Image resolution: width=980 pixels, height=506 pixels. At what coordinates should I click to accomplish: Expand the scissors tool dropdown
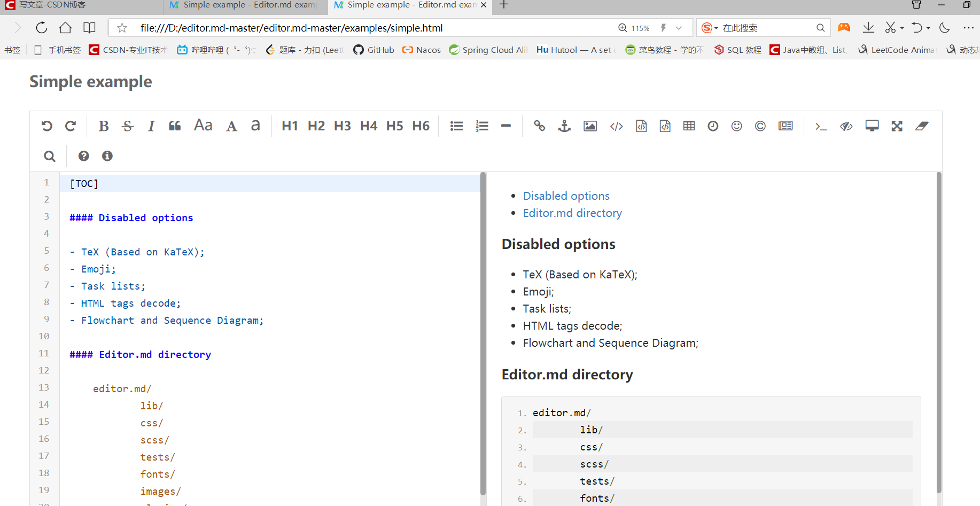click(902, 28)
